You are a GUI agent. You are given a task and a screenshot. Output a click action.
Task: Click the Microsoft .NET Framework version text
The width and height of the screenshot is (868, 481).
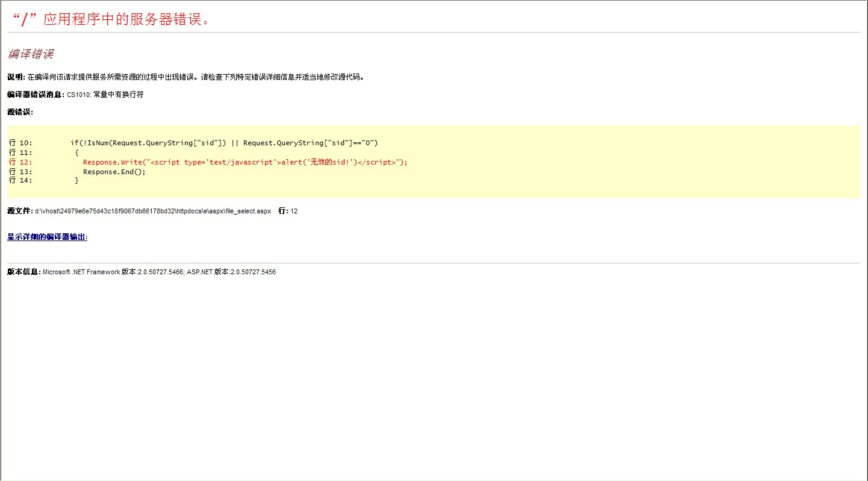(113, 272)
